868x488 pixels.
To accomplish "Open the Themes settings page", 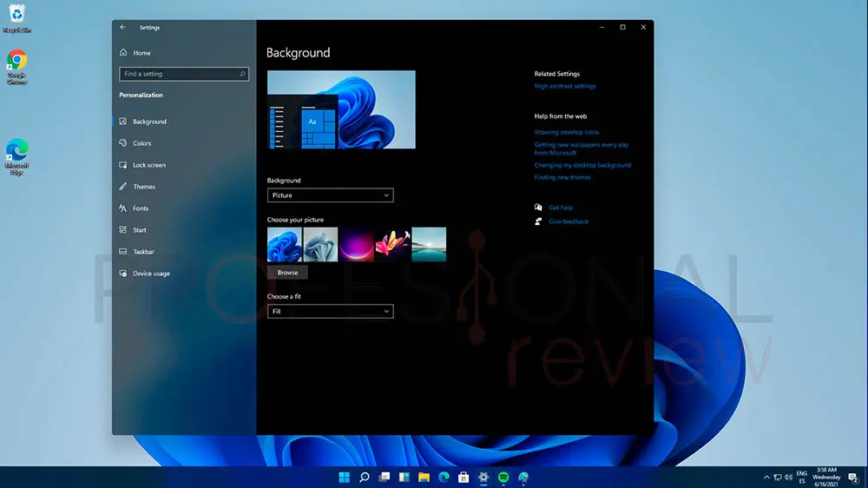I will (x=144, y=187).
